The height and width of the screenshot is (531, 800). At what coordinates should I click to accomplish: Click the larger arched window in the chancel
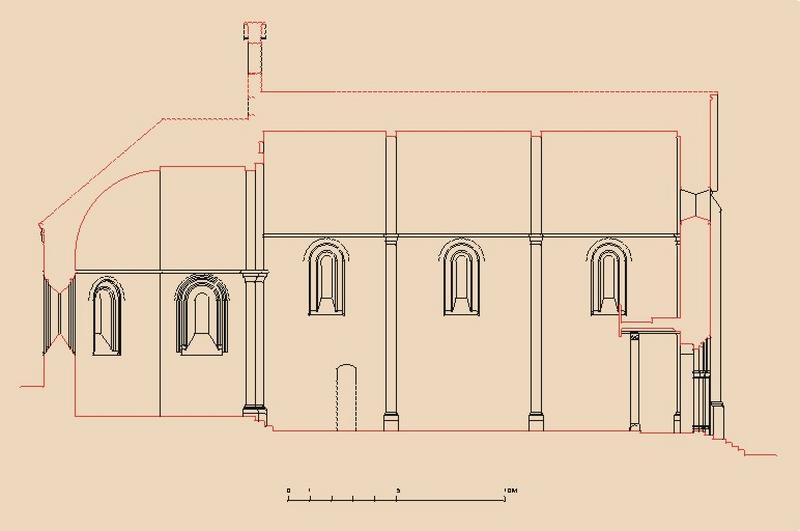tap(203, 316)
